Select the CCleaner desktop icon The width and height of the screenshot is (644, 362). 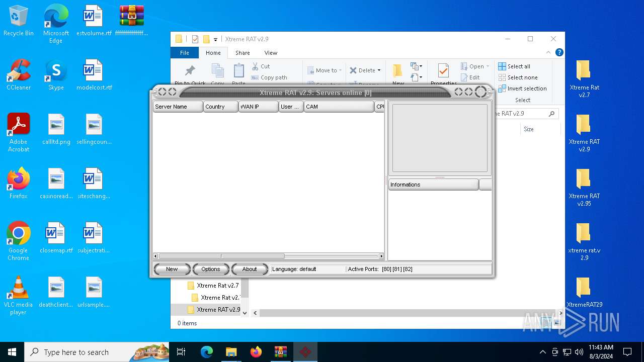(x=19, y=75)
